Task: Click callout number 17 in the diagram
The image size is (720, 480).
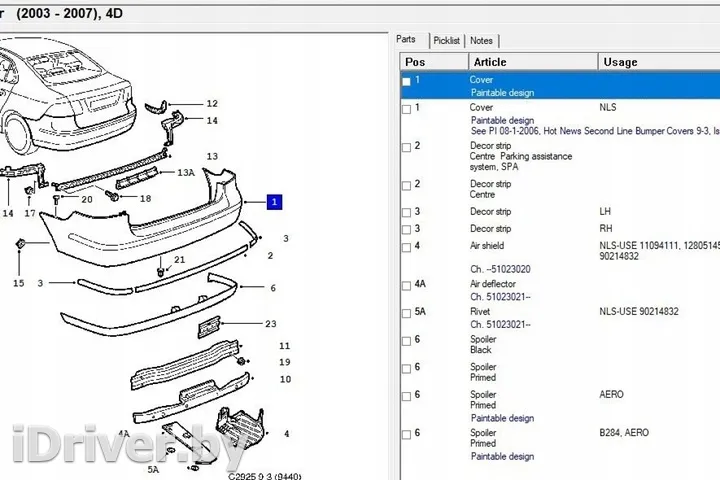Action: pyautogui.click(x=30, y=213)
